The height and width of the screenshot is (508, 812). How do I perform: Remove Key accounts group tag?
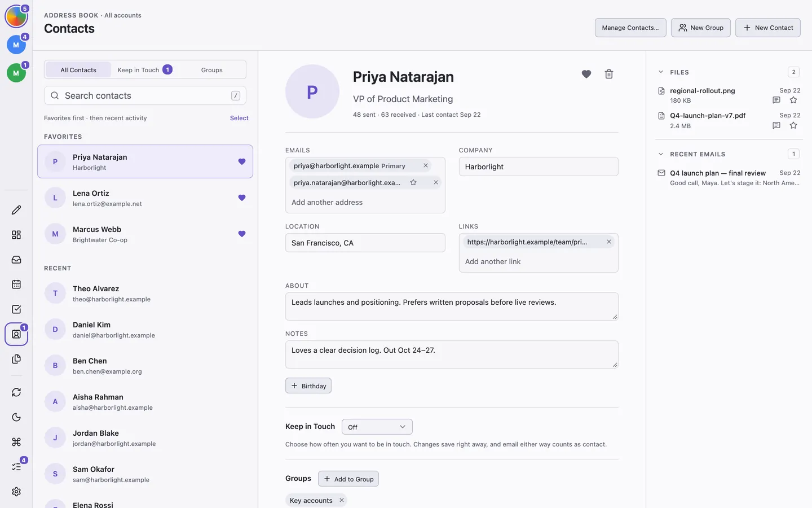pyautogui.click(x=342, y=500)
